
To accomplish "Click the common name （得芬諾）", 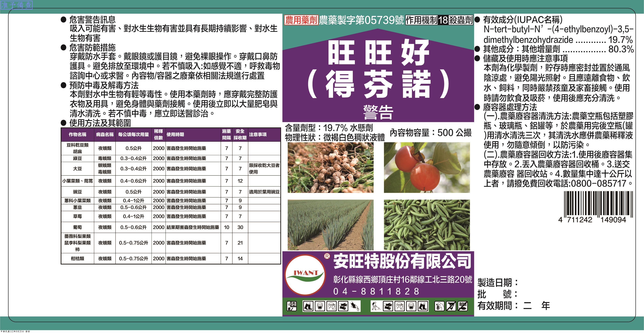I will (x=378, y=84).
